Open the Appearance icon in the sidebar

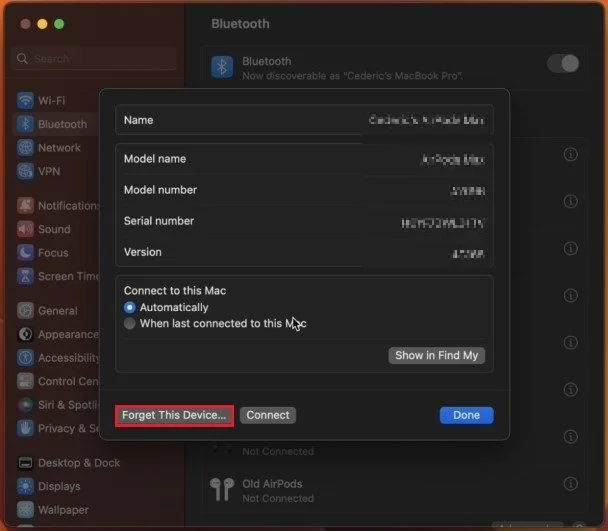(25, 334)
